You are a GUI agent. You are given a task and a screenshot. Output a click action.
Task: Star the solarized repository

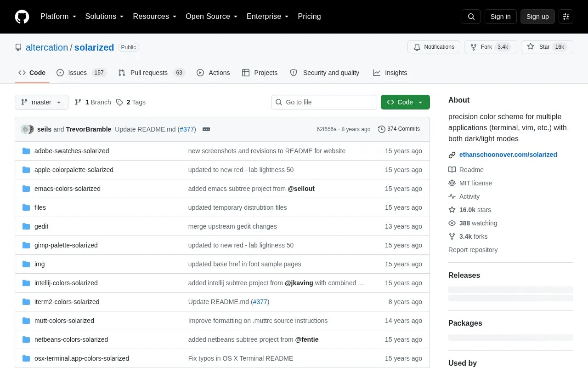click(x=547, y=47)
